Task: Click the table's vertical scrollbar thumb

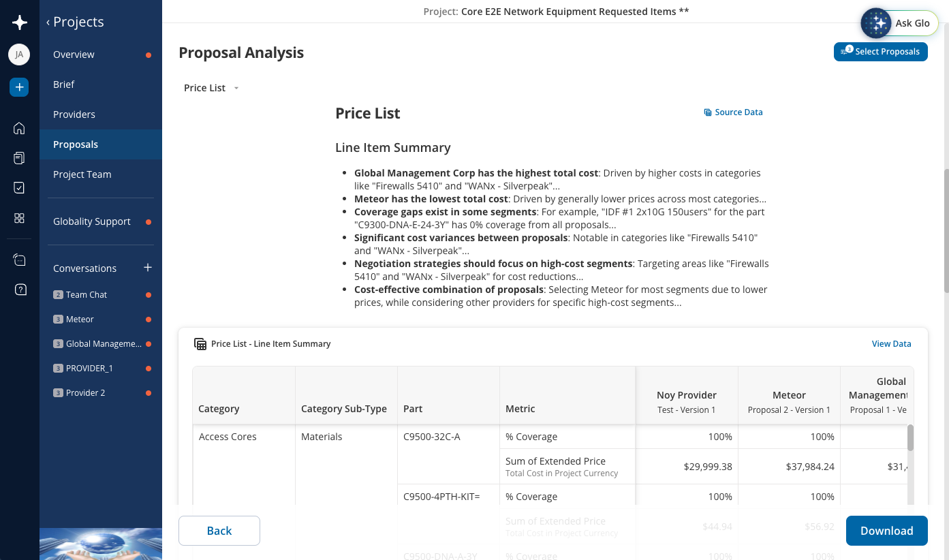Action: pyautogui.click(x=910, y=438)
